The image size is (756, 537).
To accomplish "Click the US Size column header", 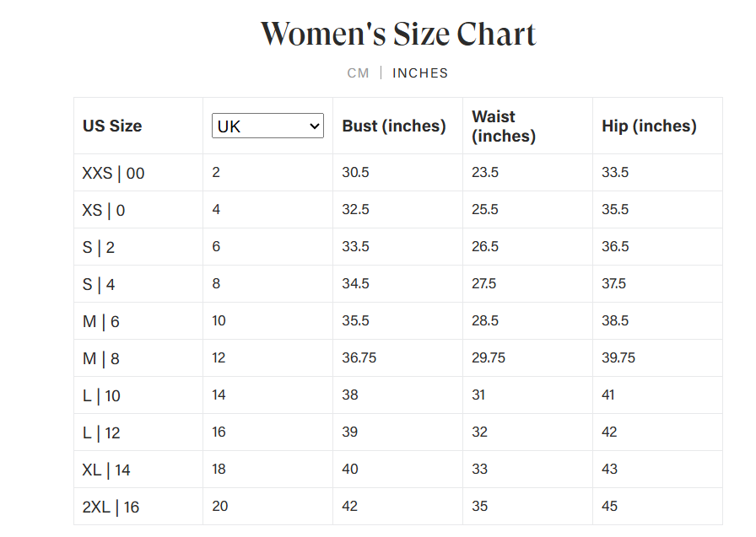I will pos(112,126).
